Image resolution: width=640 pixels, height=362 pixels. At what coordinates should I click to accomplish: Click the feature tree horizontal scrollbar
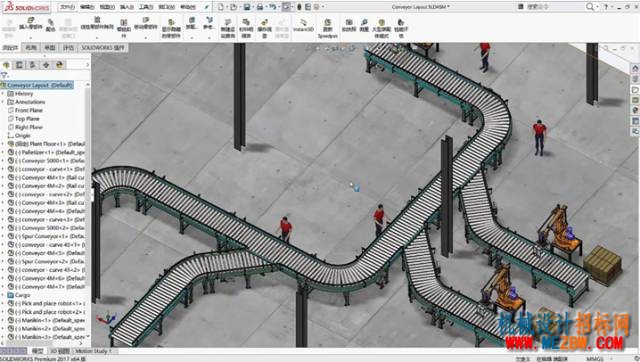point(43,344)
